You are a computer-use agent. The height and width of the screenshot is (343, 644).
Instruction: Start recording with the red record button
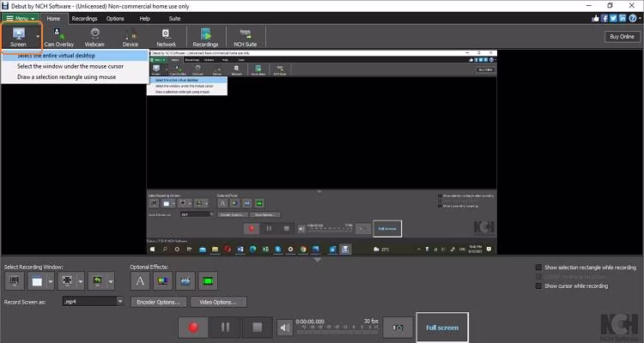(x=193, y=328)
